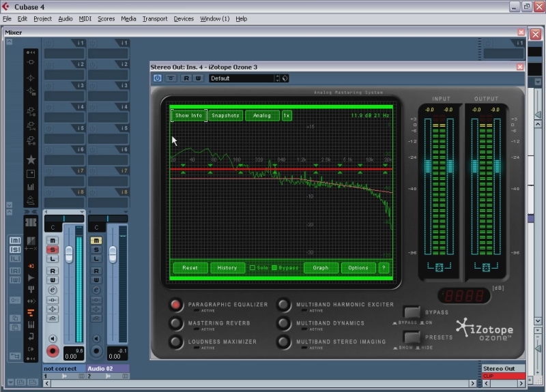Toggle the Solo checkbox in equalizer
The image size is (546, 392).
click(x=253, y=268)
